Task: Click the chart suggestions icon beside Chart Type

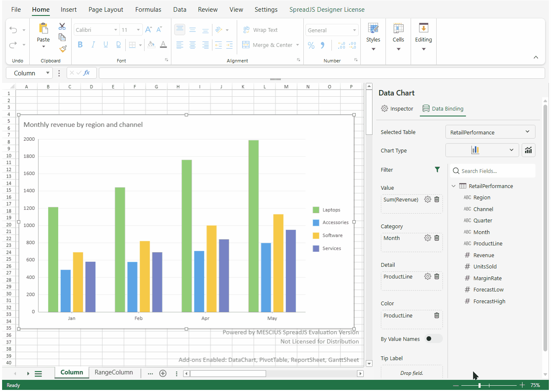Action: (529, 150)
